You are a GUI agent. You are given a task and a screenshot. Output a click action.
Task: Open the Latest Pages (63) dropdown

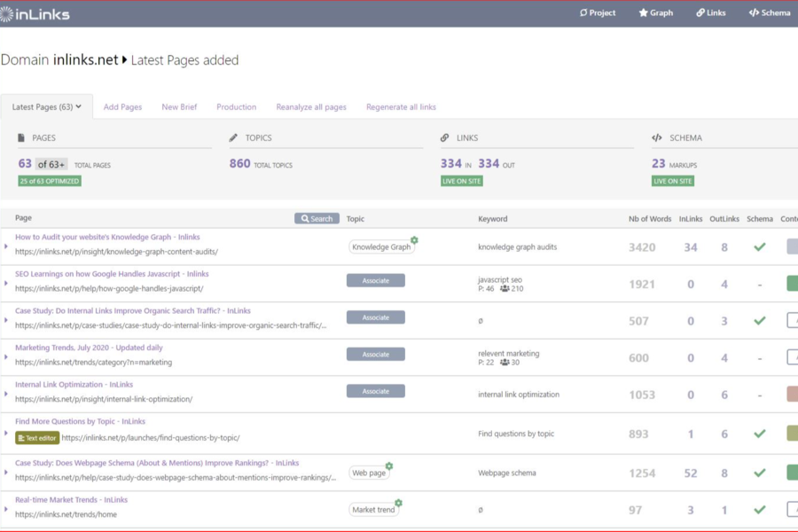point(46,107)
